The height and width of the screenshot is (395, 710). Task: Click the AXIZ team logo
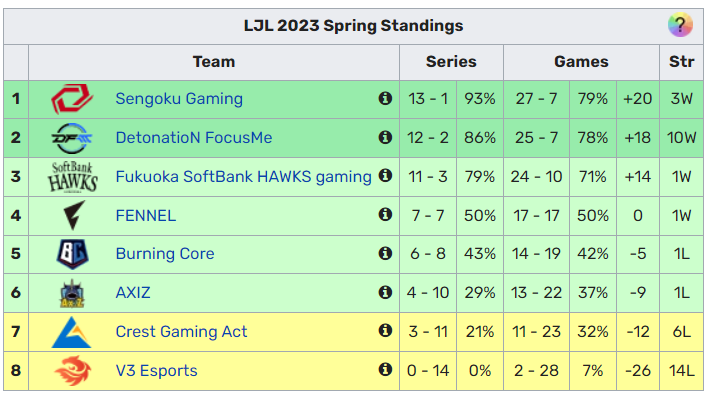[x=72, y=293]
